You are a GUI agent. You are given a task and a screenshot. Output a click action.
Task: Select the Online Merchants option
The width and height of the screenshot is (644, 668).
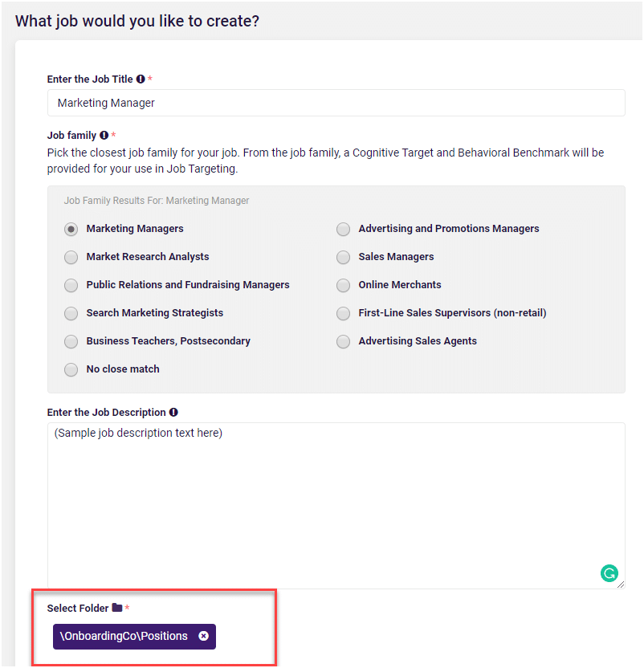point(343,286)
